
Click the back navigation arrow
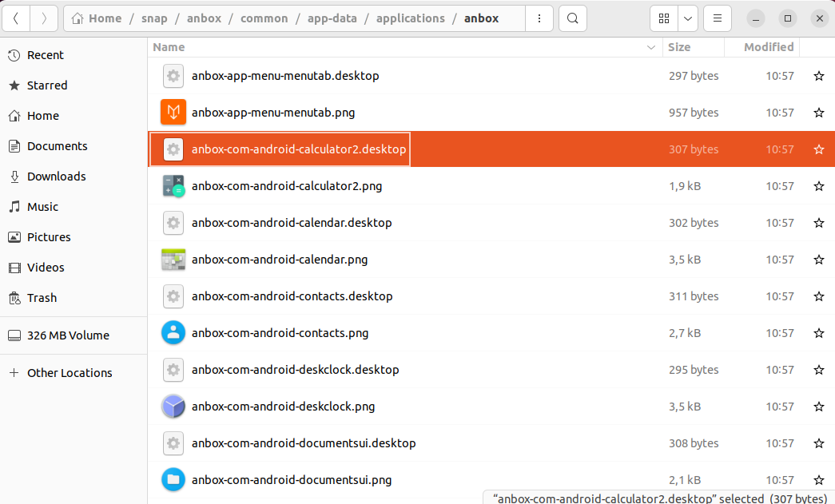click(x=16, y=18)
